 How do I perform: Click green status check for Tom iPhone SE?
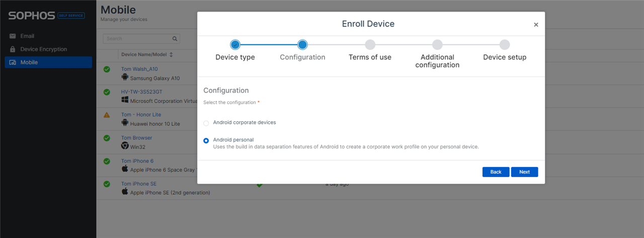coord(107,184)
